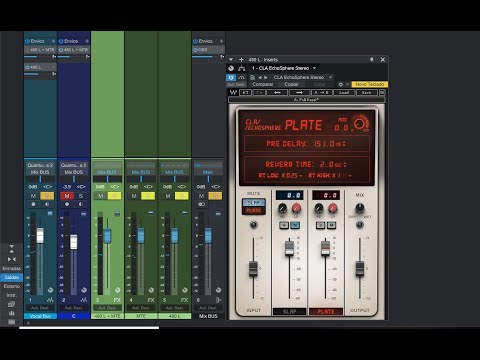
Task: Open the Externo tab in mixer sidebar
Action: pos(12,286)
